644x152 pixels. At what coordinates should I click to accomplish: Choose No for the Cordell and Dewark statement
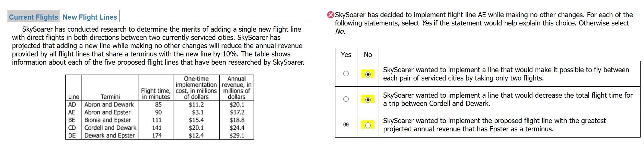(x=368, y=99)
